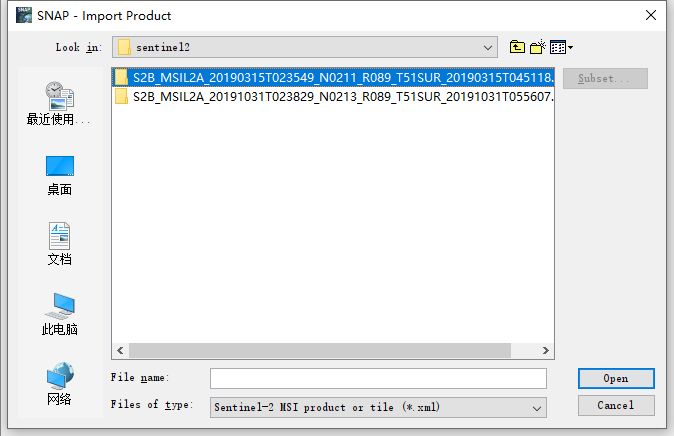The height and width of the screenshot is (436, 674).
Task: Click the horizontal scrollbar right arrow
Action: (545, 350)
